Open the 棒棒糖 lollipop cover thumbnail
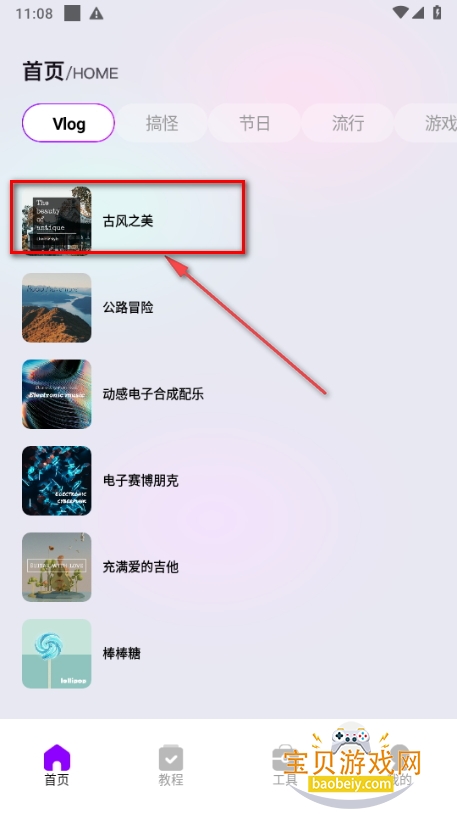Viewport: 457px width, 814px height. coord(57,654)
